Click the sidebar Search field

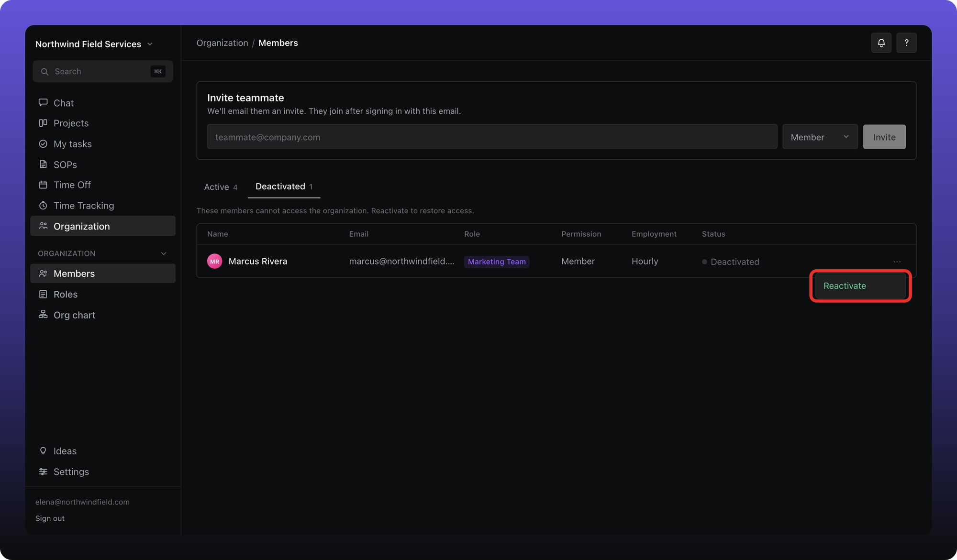[103, 72]
